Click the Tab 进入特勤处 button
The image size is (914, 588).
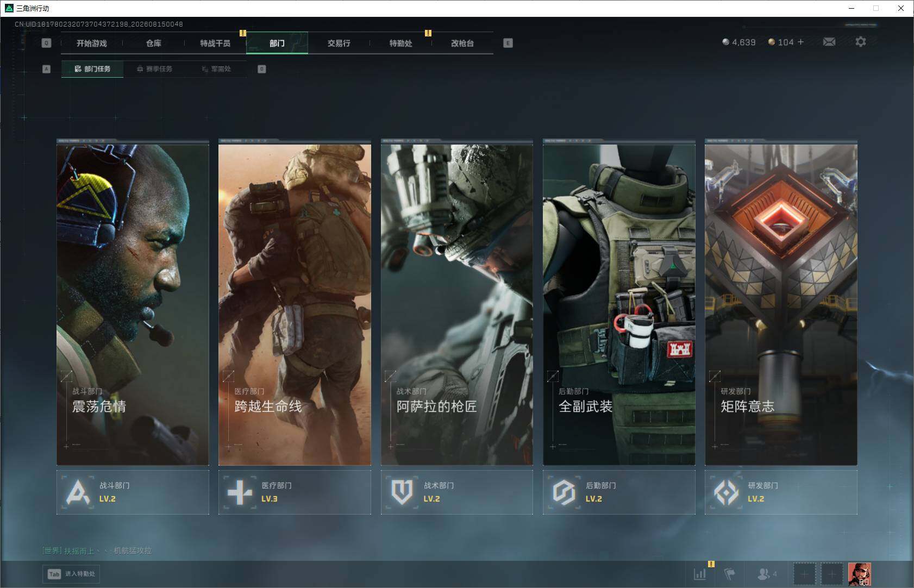72,574
